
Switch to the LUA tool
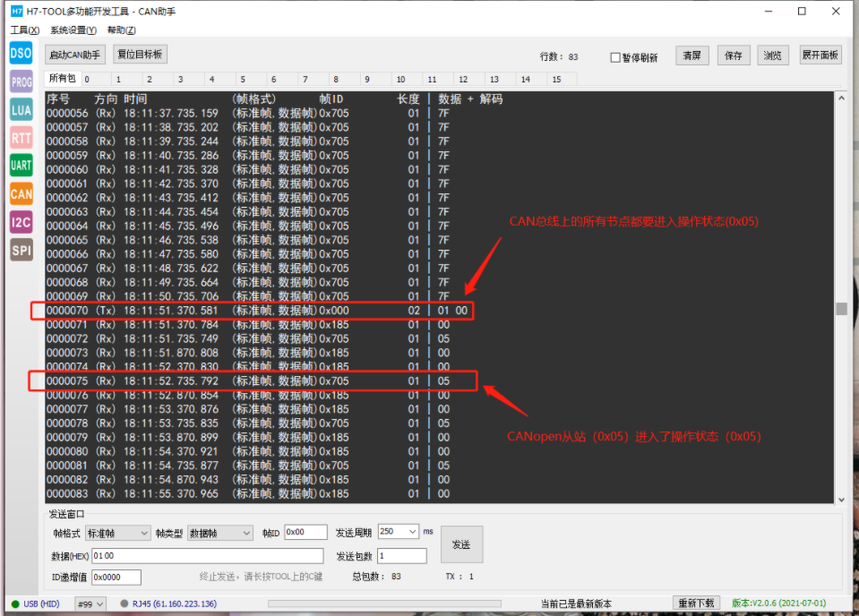[20, 109]
